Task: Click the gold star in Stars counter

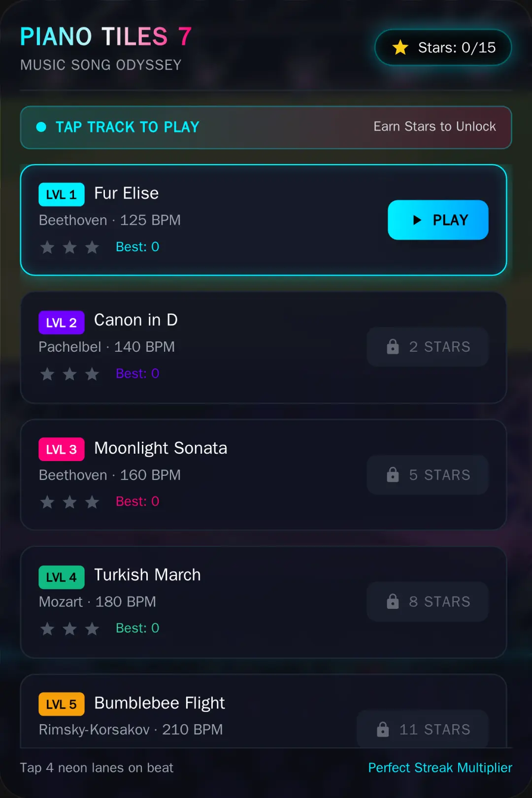Action: tap(400, 47)
